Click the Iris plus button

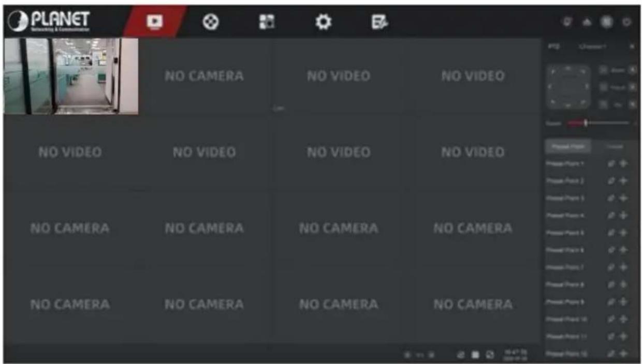coord(632,104)
